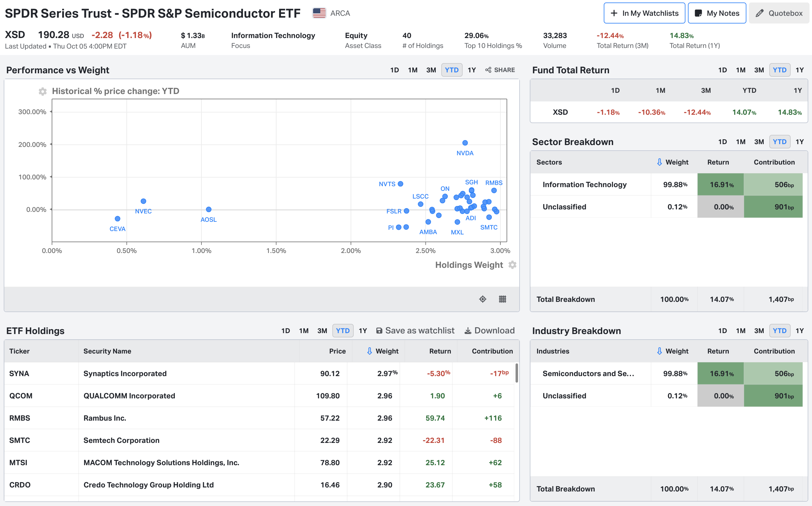Click the share icon next to SHARE

[x=488, y=70]
